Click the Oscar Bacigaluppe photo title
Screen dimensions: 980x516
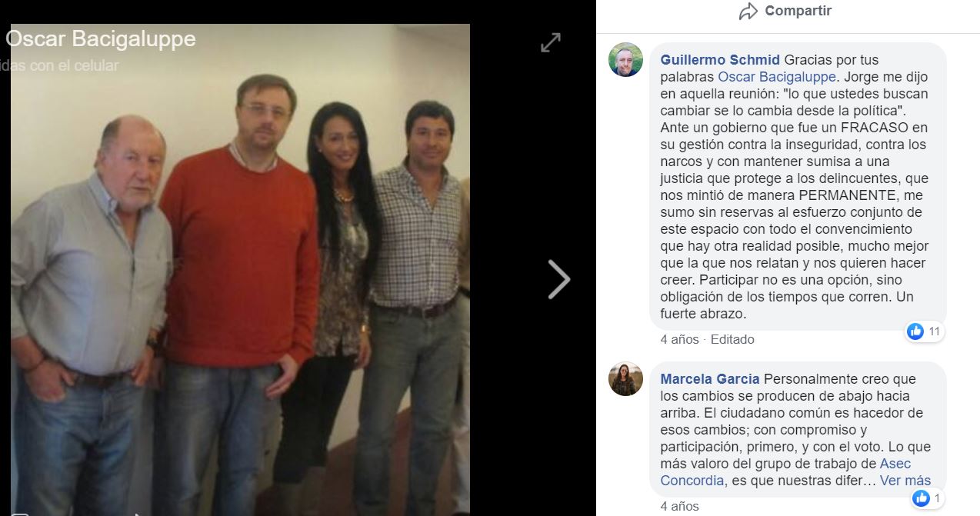tap(101, 39)
